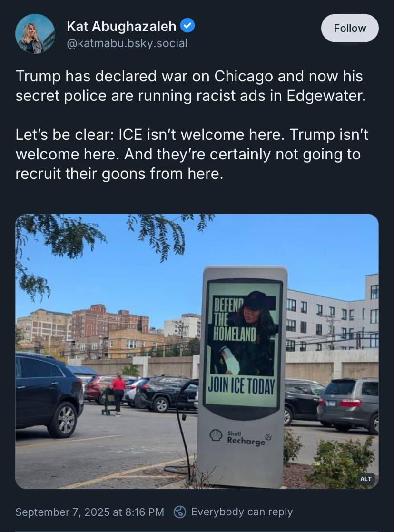Click the Shell pecten logo on the charger

coord(216,435)
